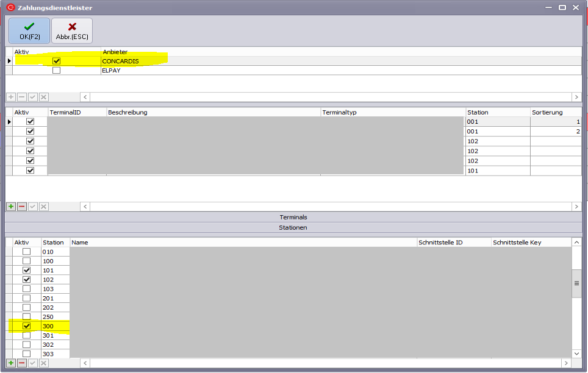Screen dimensions: 588x373
Task: Uncheck Aktiv for station 300
Action: coord(26,326)
